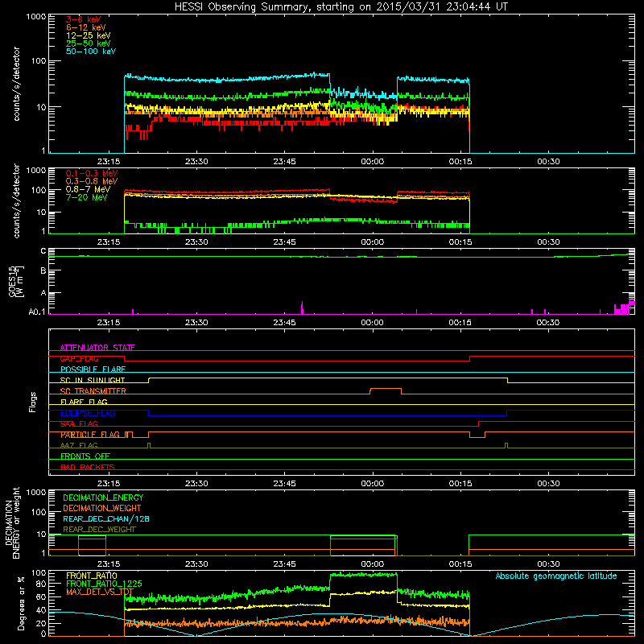Image resolution: width=644 pixels, height=644 pixels.
Task: Click the vertical Flags axis label
Action: coord(32,402)
